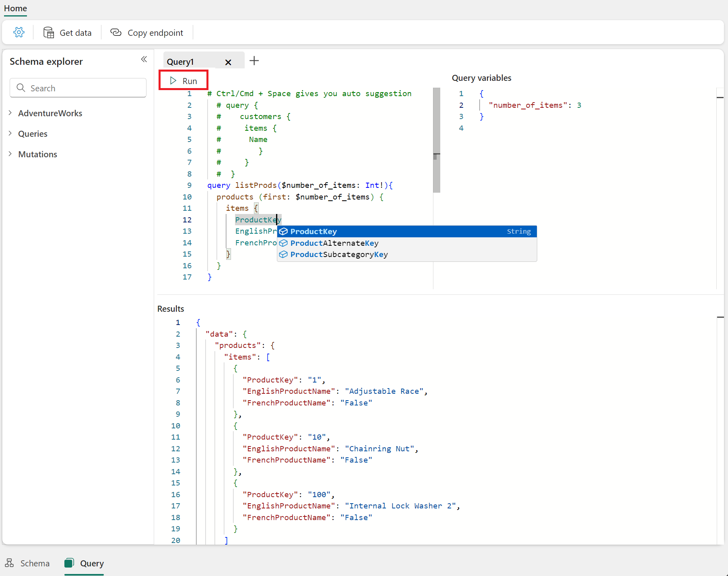Expand the Queries tree node
Image resolution: width=728 pixels, height=576 pixels.
pyautogui.click(x=10, y=134)
